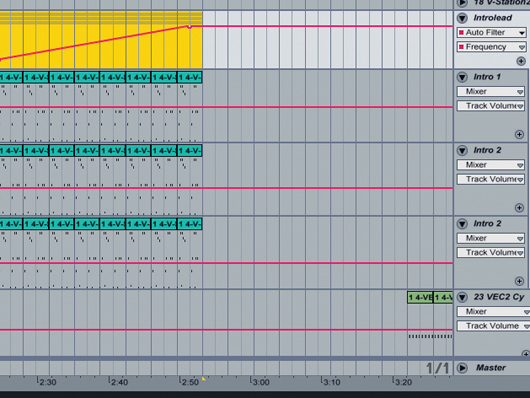Screen dimensions: 530x398
Task: Select the automation breakpoint on the Introlead envelope
Action: pyautogui.click(x=190, y=26)
